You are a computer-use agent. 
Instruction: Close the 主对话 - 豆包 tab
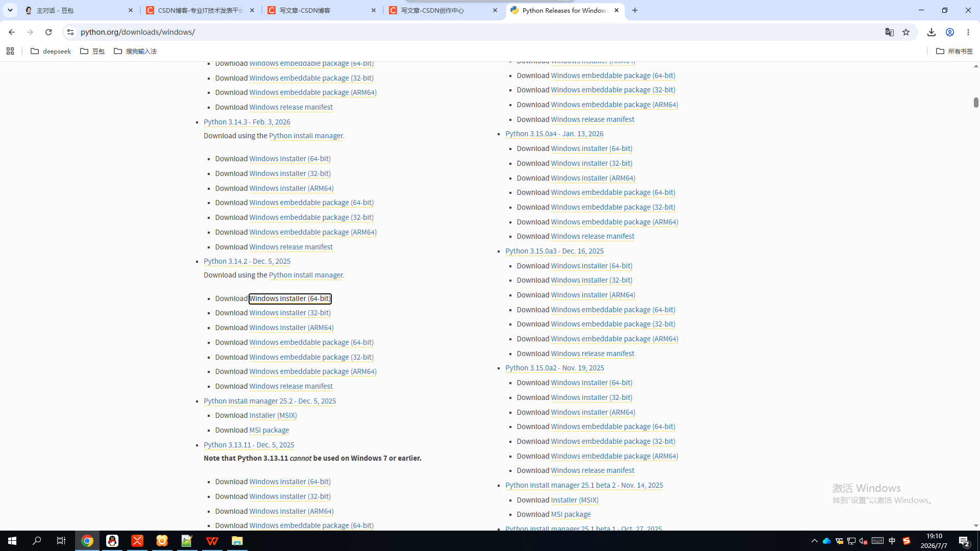click(x=131, y=10)
